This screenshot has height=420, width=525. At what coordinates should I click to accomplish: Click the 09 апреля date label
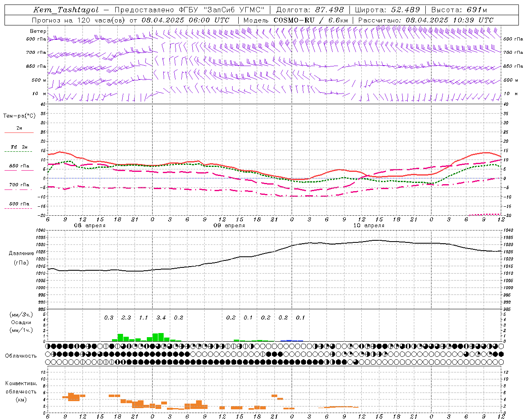point(229,226)
